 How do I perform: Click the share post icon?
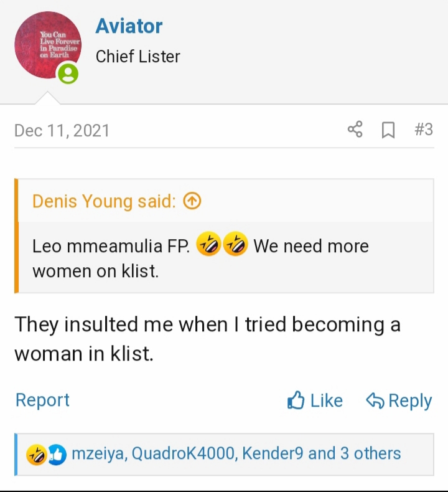355,130
